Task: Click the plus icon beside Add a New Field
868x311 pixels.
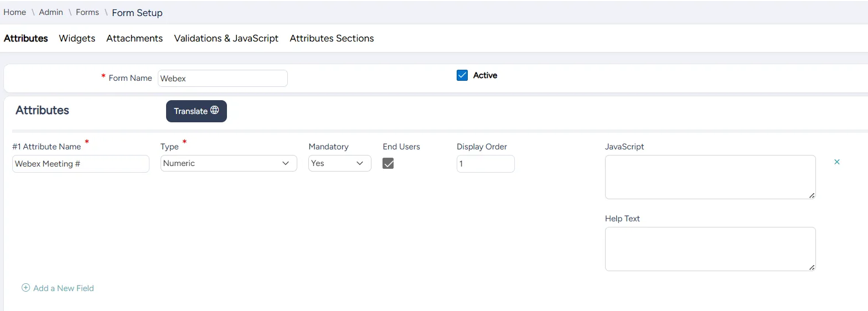Action: coord(25,288)
